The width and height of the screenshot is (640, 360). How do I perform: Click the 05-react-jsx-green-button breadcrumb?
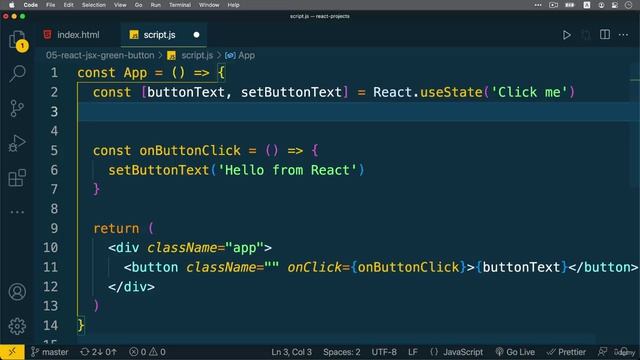point(100,56)
